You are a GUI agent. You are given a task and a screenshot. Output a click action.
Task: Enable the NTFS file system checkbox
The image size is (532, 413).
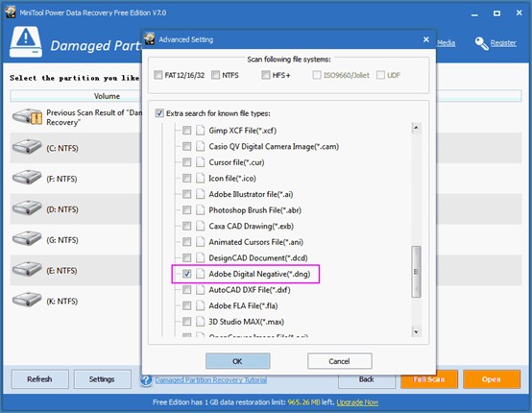coord(215,75)
